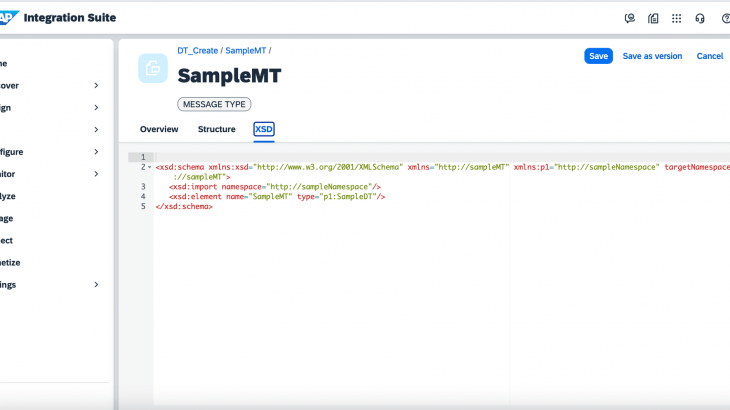This screenshot has height=410, width=730.
Task: Expand the Configure sidebar chevron
Action: (96, 152)
